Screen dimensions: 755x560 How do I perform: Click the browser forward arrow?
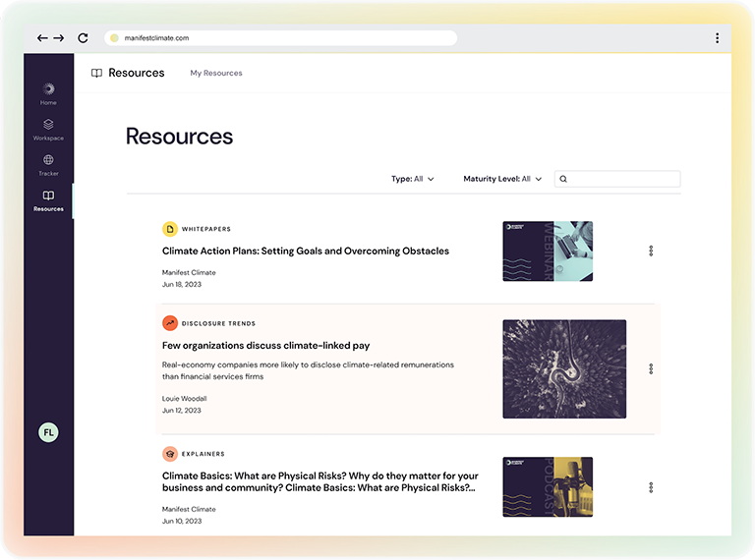click(59, 38)
